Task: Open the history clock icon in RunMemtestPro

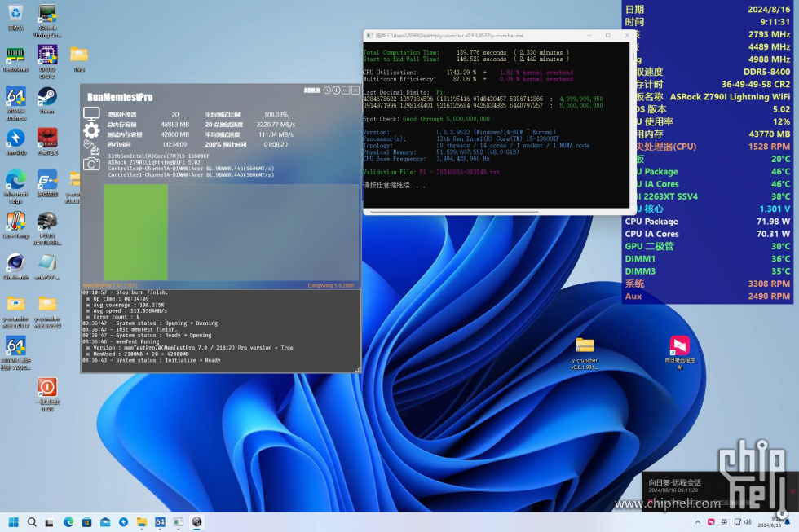Action: pyautogui.click(x=327, y=90)
